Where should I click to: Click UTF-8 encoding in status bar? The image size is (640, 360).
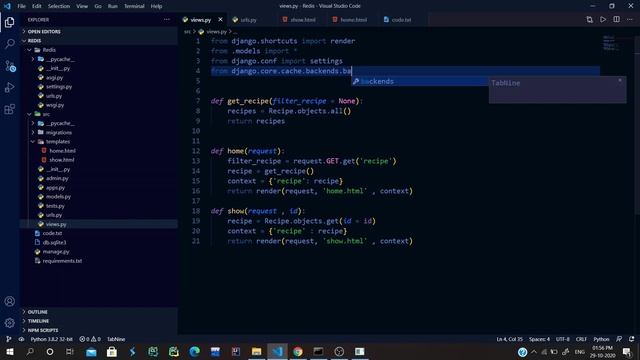[562, 339]
